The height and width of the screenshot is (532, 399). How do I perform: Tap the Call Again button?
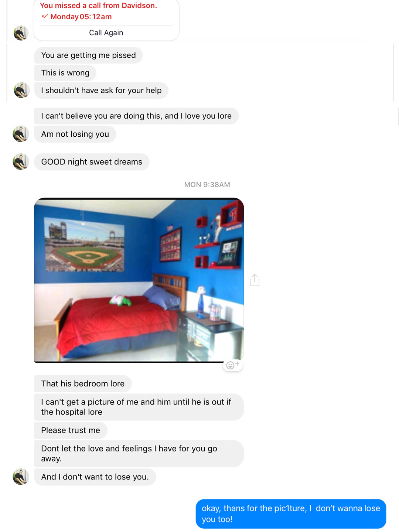click(106, 33)
